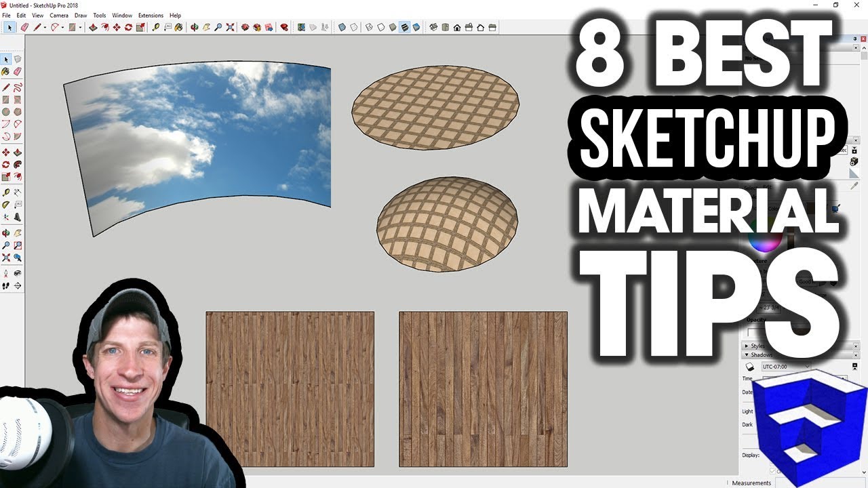Image resolution: width=868 pixels, height=488 pixels.
Task: Select the Rotated Rectangle tool
Action: [x=18, y=99]
